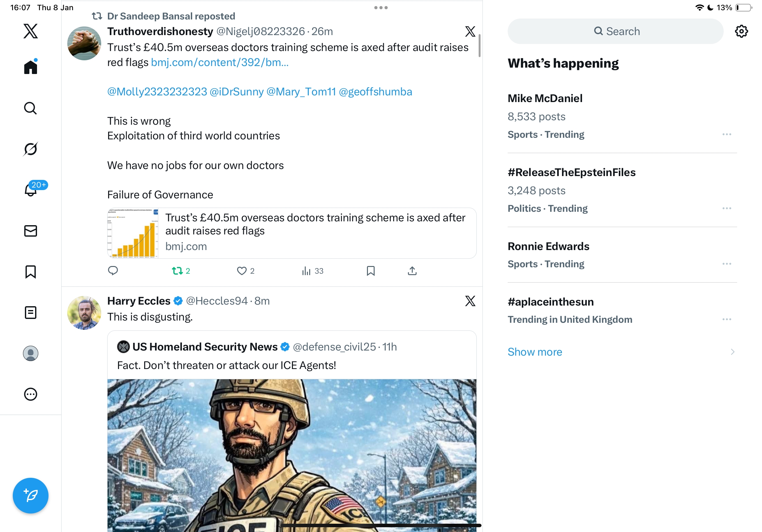This screenshot has height=532, width=762.
Task: Tap the compose post button
Action: click(31, 496)
